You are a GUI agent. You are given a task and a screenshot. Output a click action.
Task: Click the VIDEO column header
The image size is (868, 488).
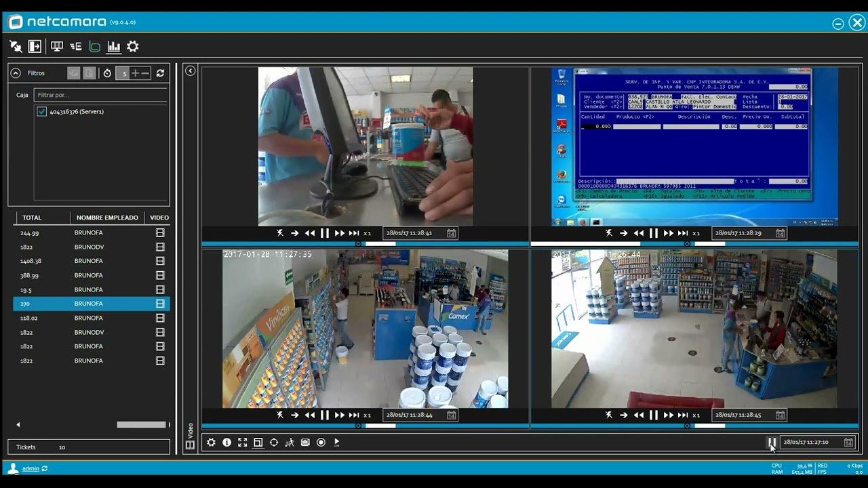click(159, 218)
